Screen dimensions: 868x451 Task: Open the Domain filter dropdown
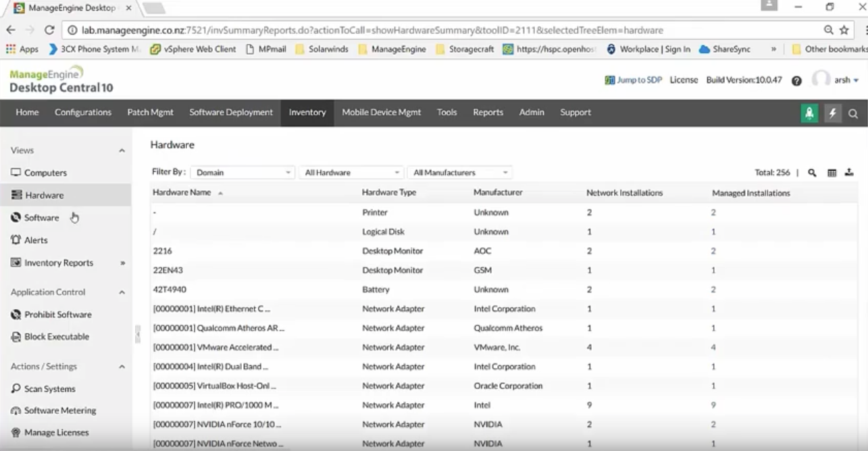point(242,173)
